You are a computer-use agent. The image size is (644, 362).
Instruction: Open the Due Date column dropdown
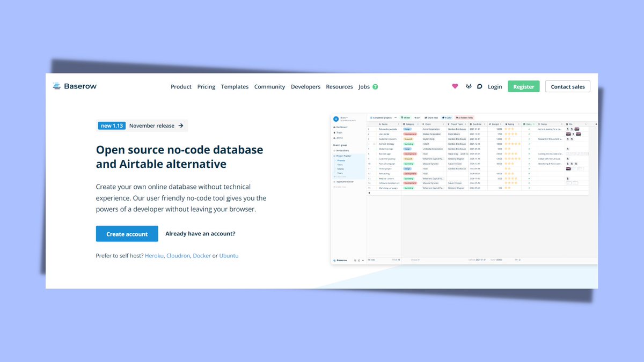point(485,124)
